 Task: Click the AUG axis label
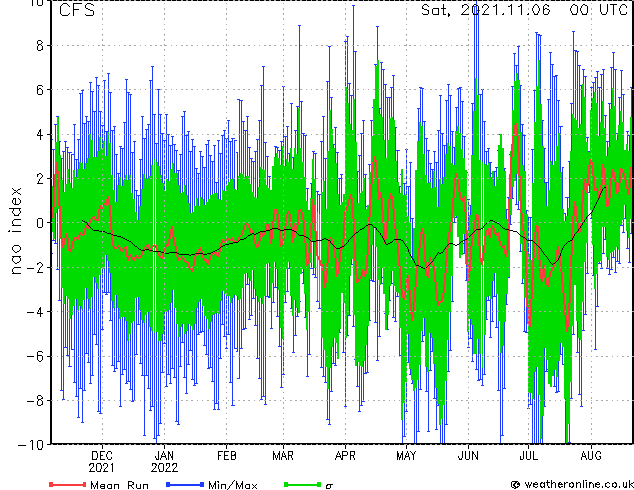(x=591, y=456)
